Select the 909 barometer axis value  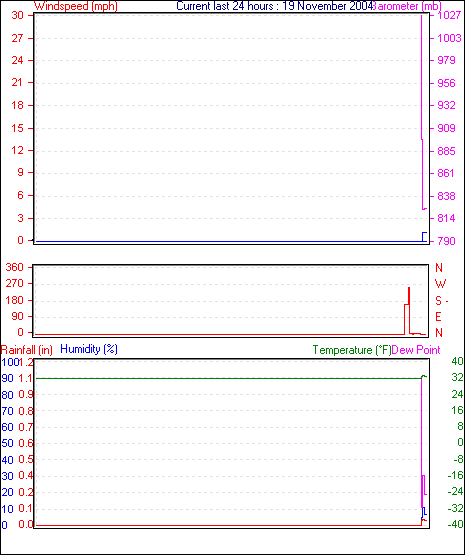(x=446, y=128)
